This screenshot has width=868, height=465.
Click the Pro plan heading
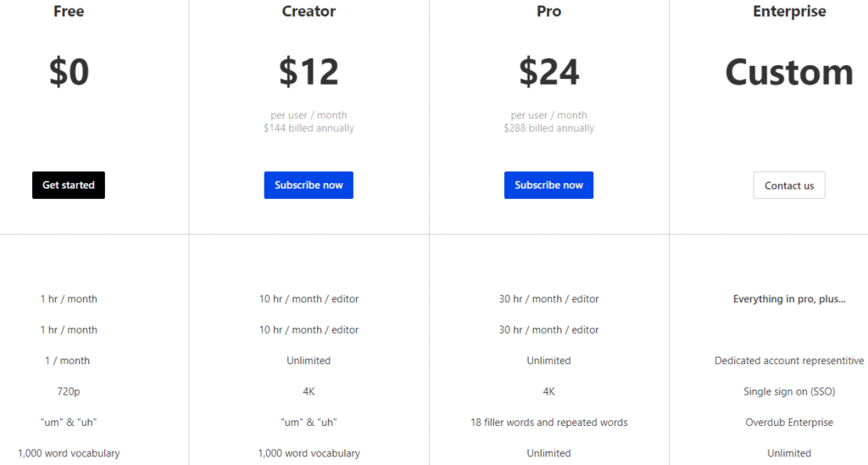click(x=549, y=12)
